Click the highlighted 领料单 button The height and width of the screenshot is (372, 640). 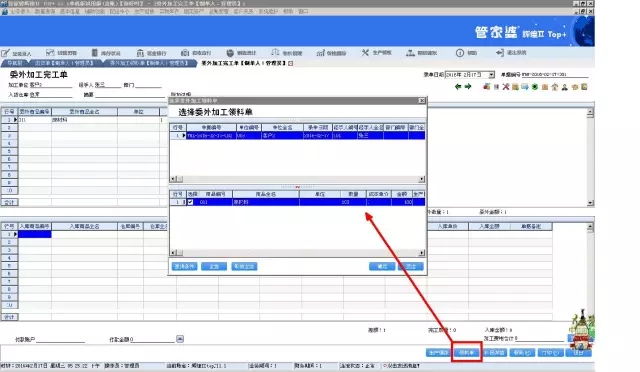[x=467, y=352]
